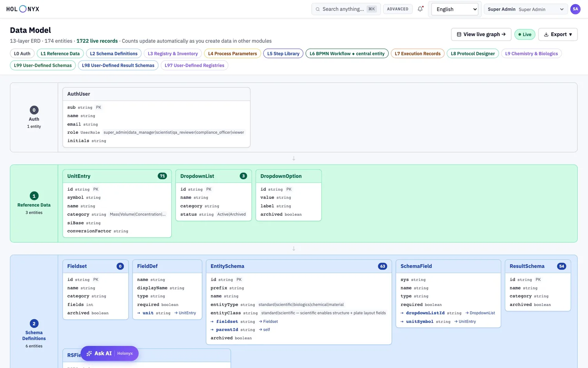Image resolution: width=588 pixels, height=368 pixels.
Task: Click the Holonyx logo
Action: click(23, 9)
